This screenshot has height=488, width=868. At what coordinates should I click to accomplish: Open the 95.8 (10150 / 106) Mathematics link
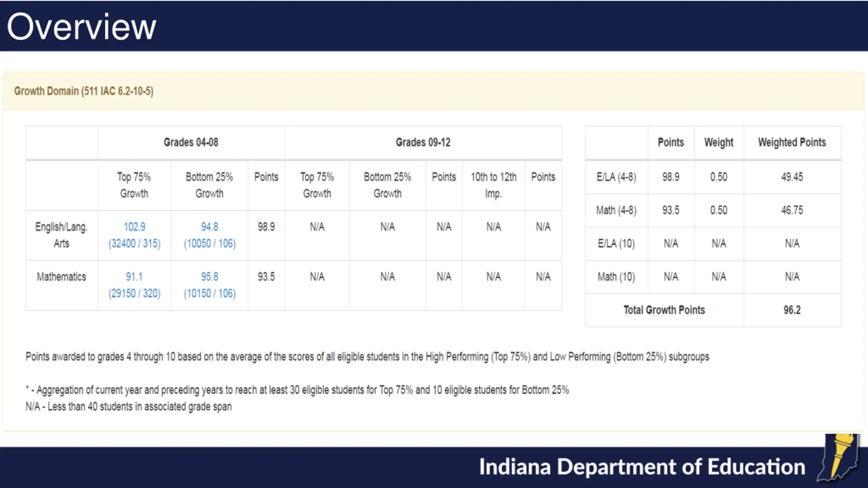coord(210,285)
